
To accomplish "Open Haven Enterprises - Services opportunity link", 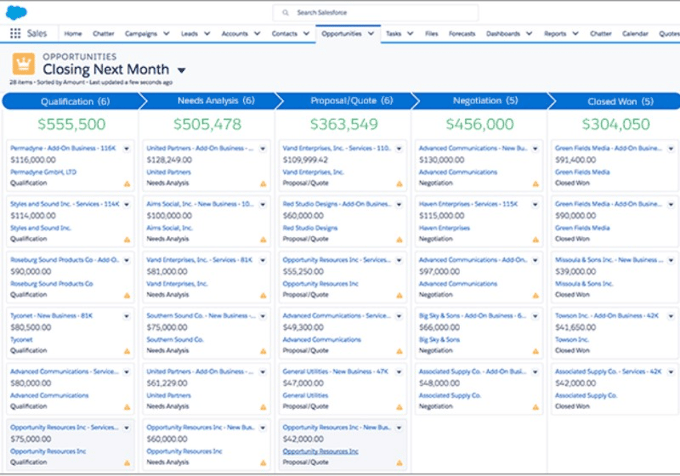I will pyautogui.click(x=468, y=204).
